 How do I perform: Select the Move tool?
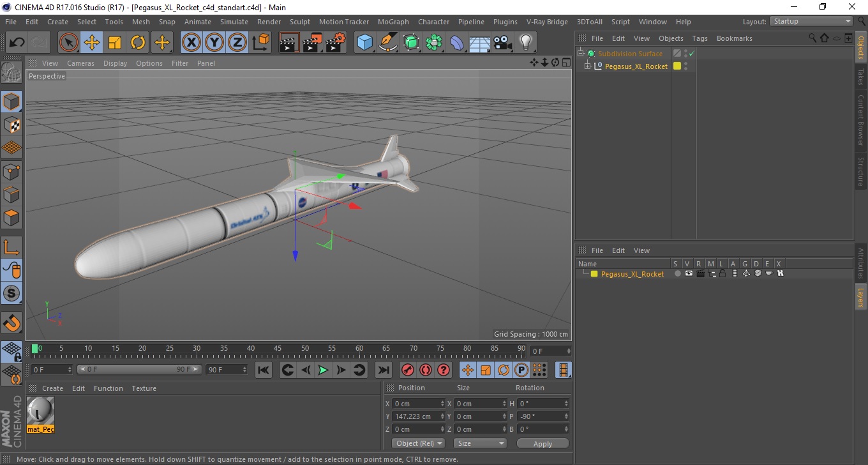tap(92, 43)
